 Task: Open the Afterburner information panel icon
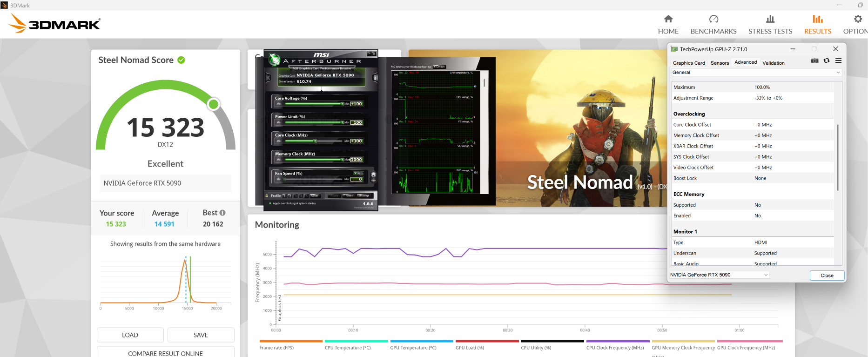[375, 78]
